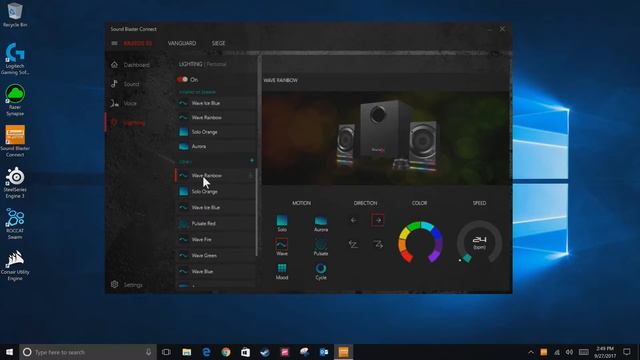640x360 pixels.
Task: Open Google Chrome from the taskbar
Action: point(226,352)
